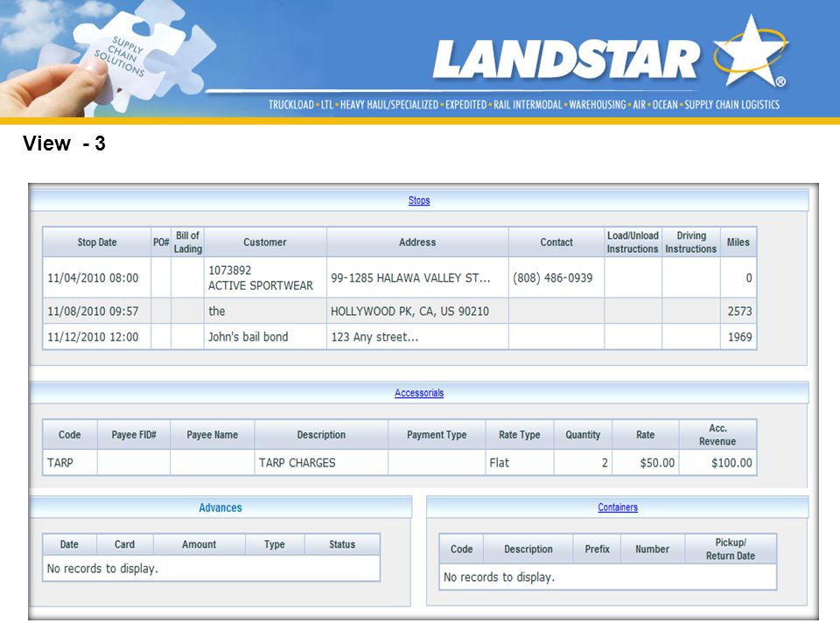Screen dimensions: 840x630
Task: Click the Rate column header
Action: click(x=646, y=435)
